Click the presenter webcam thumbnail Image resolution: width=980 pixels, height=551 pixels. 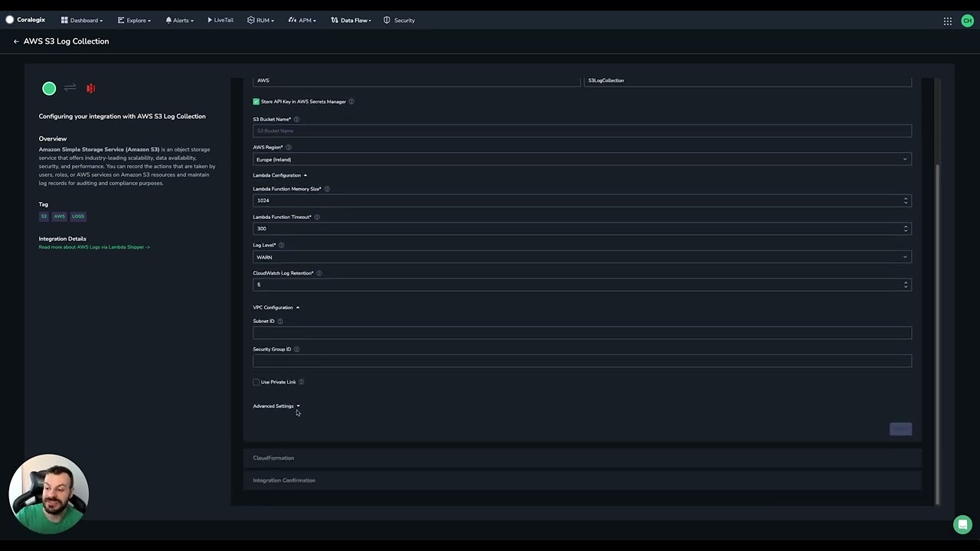(x=49, y=494)
